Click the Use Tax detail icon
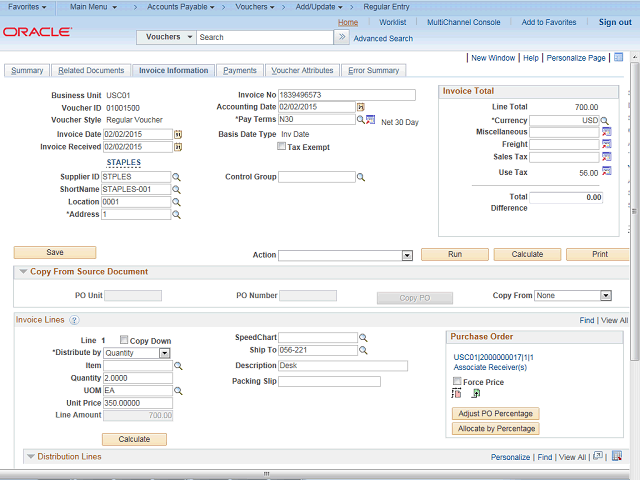This screenshot has height=480, width=640. (606, 172)
